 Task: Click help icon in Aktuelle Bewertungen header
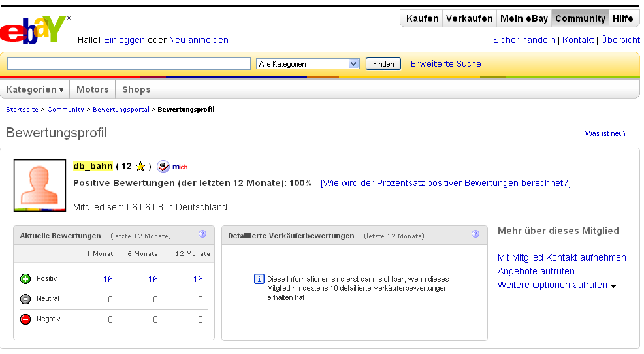pos(202,234)
